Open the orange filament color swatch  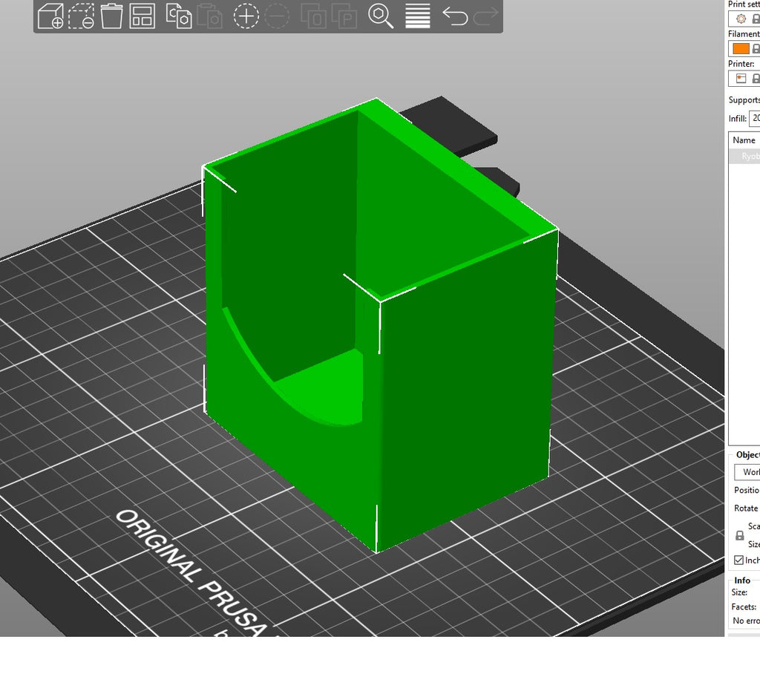click(741, 48)
